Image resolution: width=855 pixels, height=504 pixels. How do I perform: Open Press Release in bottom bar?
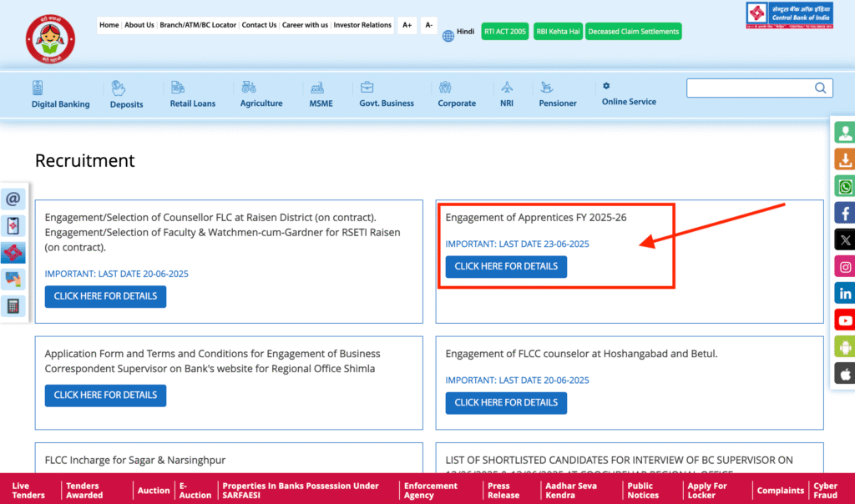tap(503, 491)
